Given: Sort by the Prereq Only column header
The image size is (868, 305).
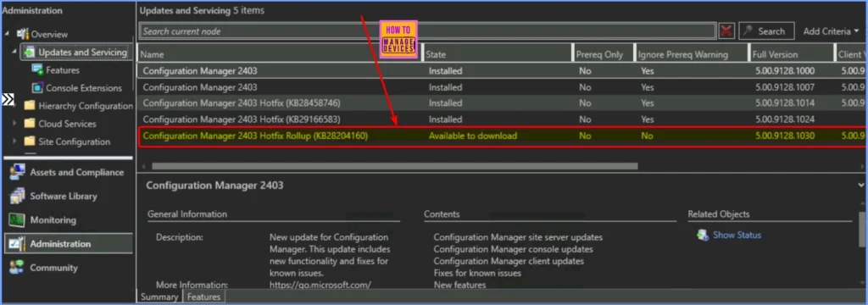Looking at the screenshot, I should point(603,54).
